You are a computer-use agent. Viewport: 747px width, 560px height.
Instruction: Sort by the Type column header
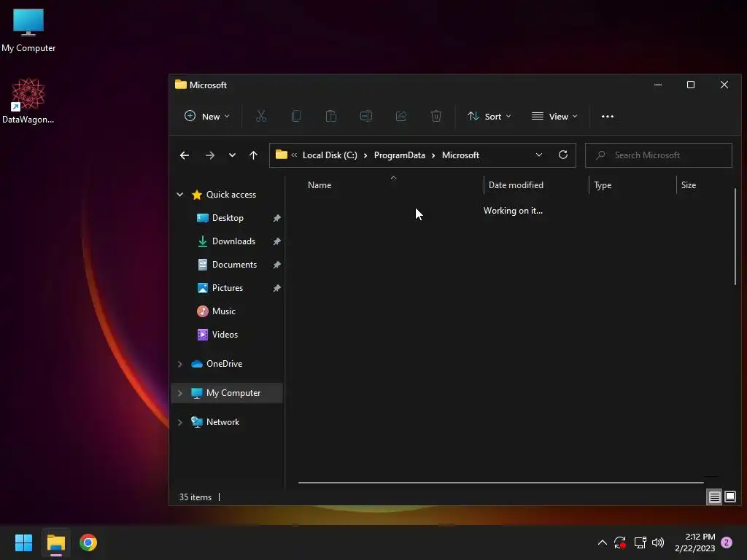pyautogui.click(x=603, y=185)
